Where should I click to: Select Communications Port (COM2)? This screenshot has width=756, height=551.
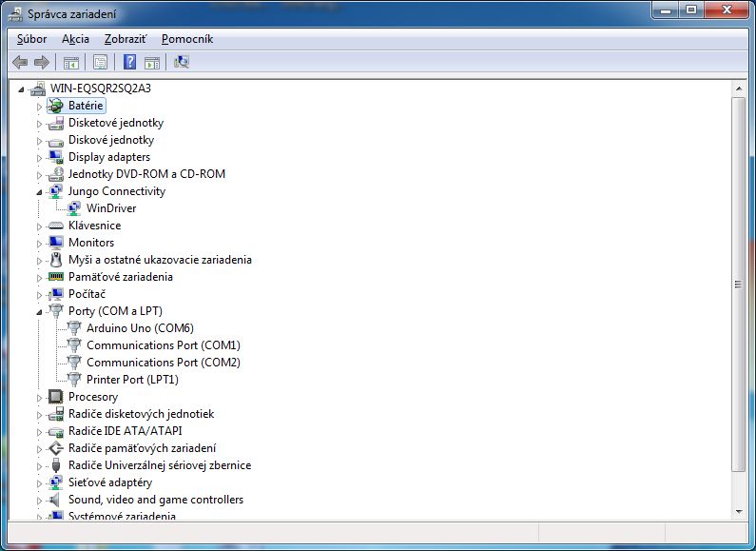[164, 363]
